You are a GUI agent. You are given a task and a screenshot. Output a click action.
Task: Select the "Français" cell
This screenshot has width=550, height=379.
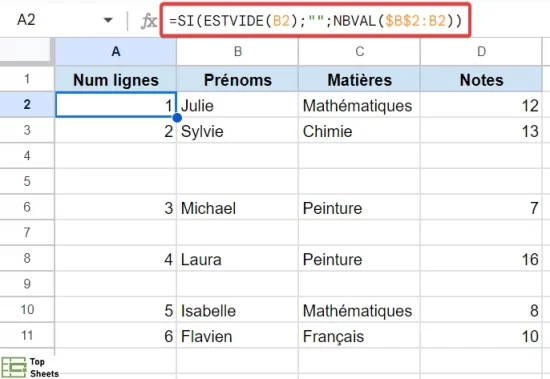click(x=359, y=335)
